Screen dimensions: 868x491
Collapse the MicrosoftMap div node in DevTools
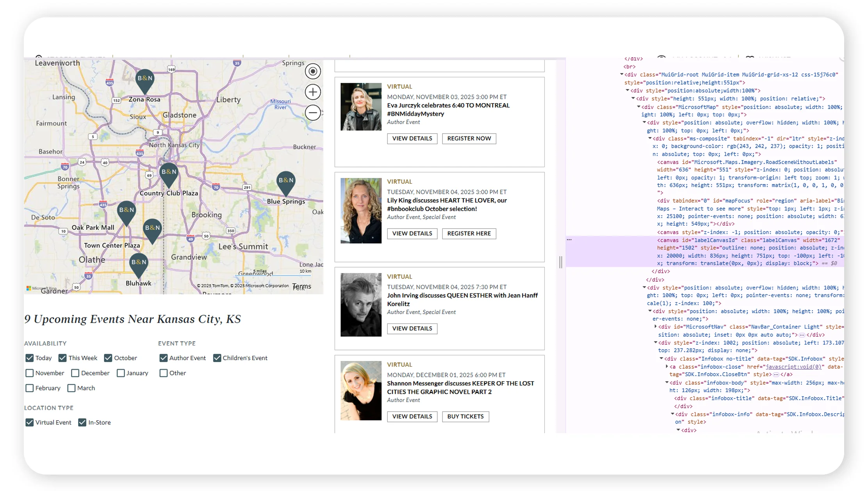(x=638, y=107)
